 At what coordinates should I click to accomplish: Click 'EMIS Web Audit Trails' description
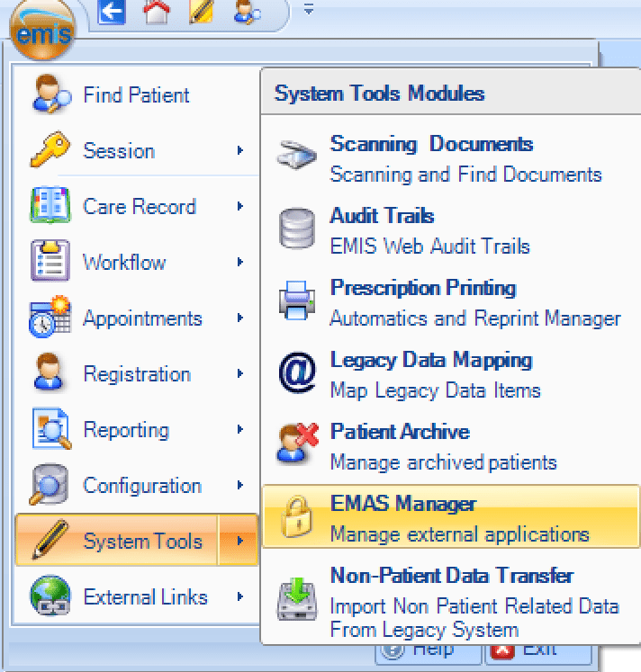[430, 246]
